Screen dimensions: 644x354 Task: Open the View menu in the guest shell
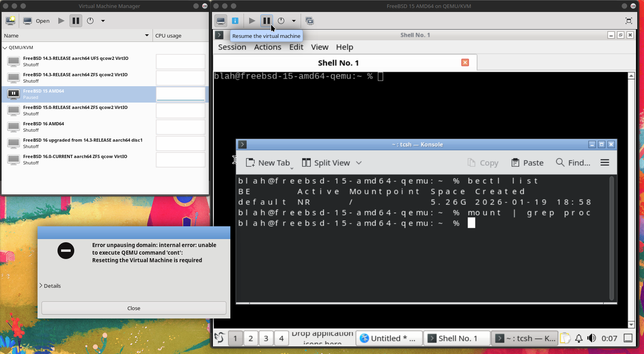point(319,47)
